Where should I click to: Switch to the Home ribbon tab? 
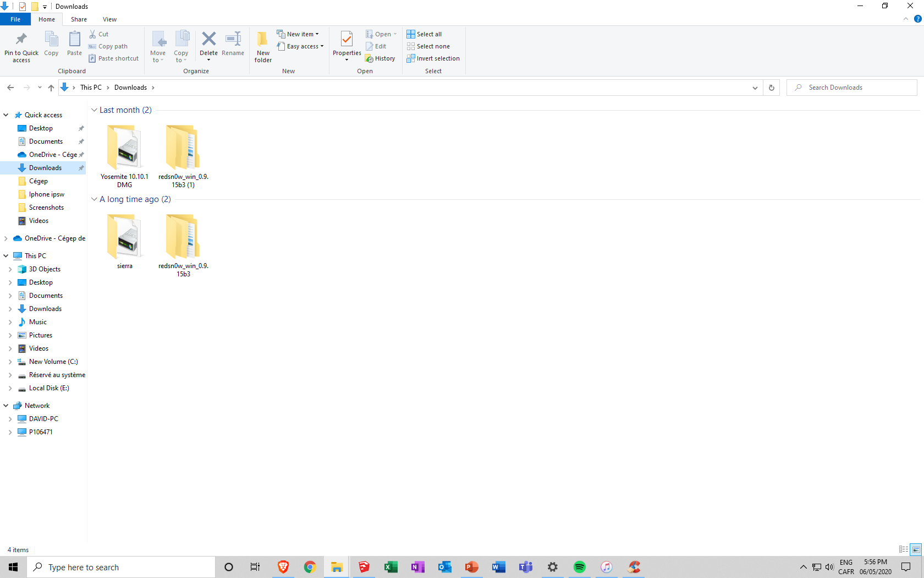(x=47, y=19)
